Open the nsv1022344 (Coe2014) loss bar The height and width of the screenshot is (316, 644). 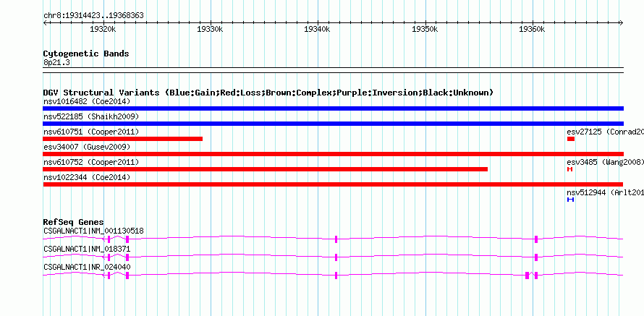333,184
